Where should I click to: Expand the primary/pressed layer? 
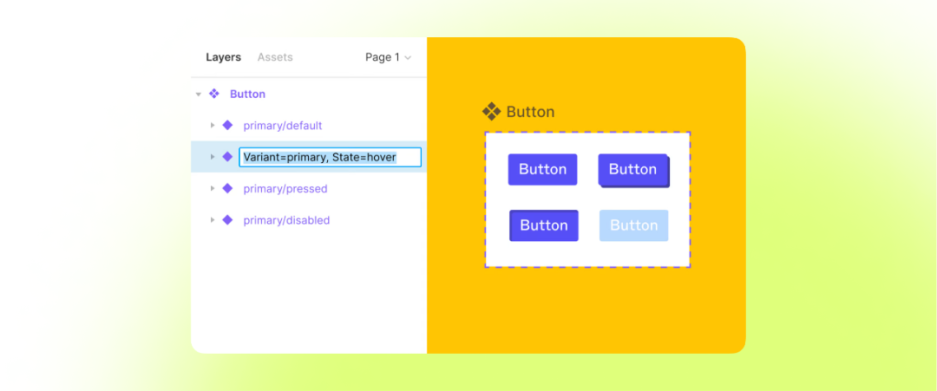[212, 188]
